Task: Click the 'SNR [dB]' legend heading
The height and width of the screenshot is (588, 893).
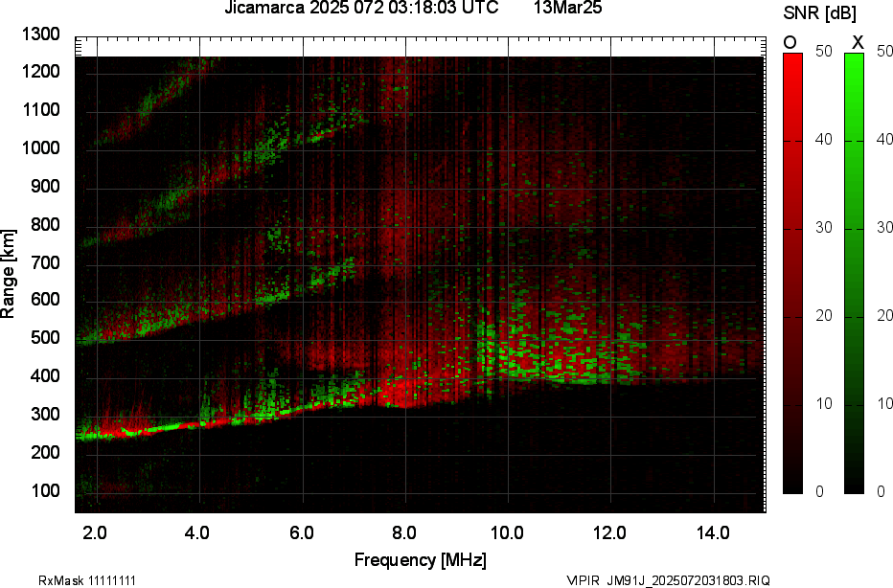Action: coord(819,13)
